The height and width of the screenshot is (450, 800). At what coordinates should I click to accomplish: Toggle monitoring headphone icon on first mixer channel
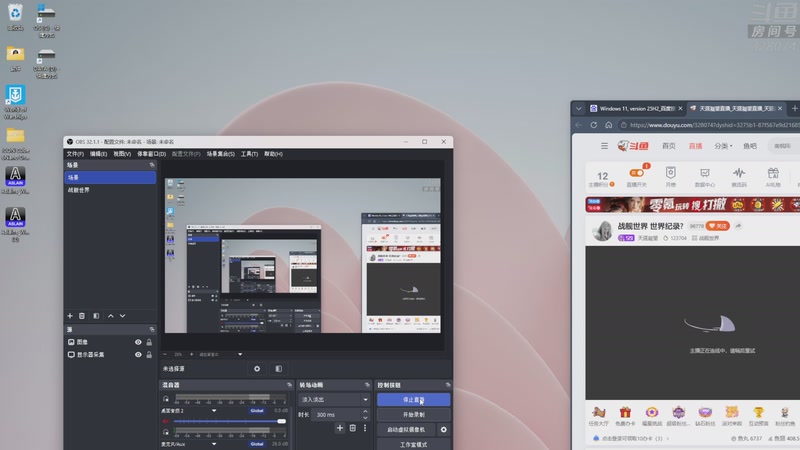pos(166,399)
